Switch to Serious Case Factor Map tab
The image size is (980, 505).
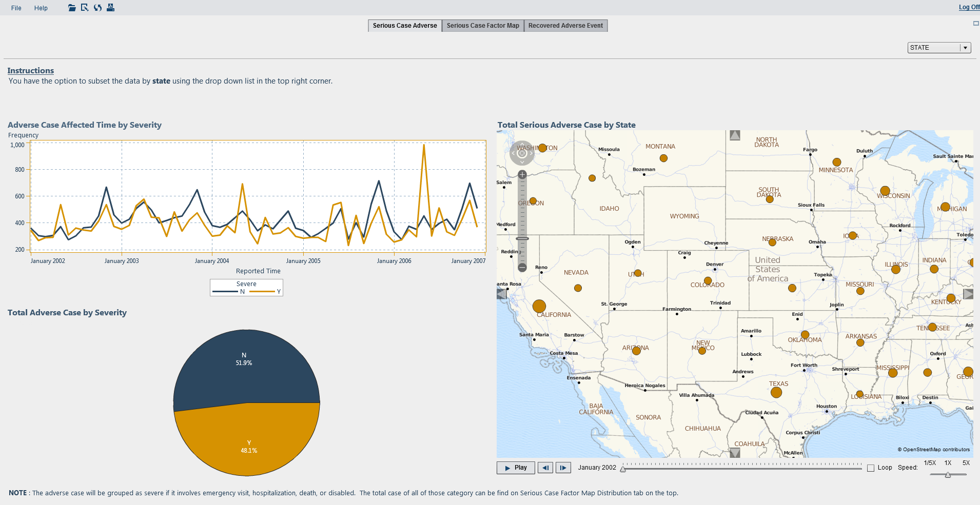point(483,26)
